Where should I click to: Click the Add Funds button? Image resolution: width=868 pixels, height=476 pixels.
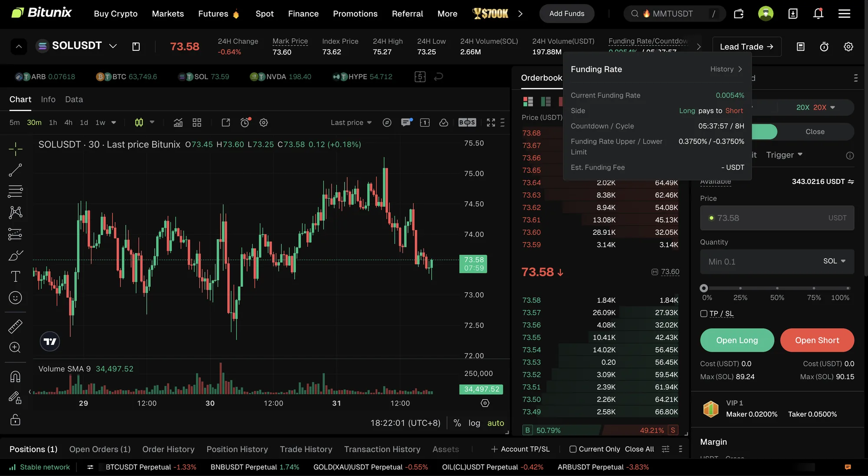(567, 14)
